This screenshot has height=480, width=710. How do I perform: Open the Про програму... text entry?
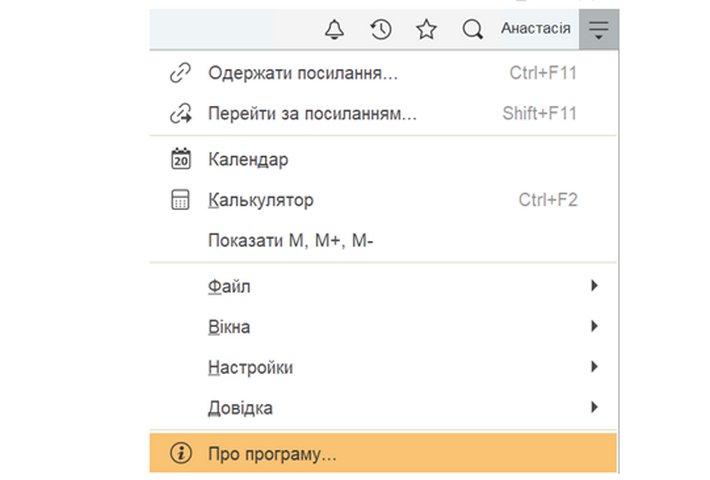(272, 453)
